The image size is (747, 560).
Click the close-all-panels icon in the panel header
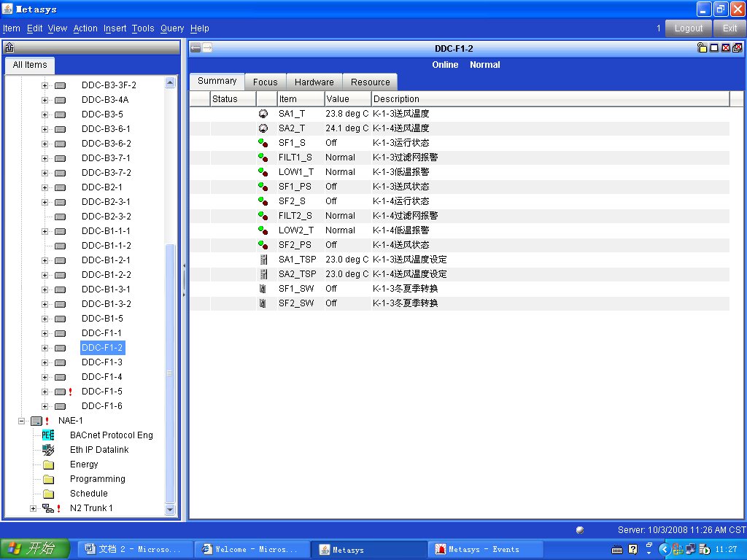738,48
